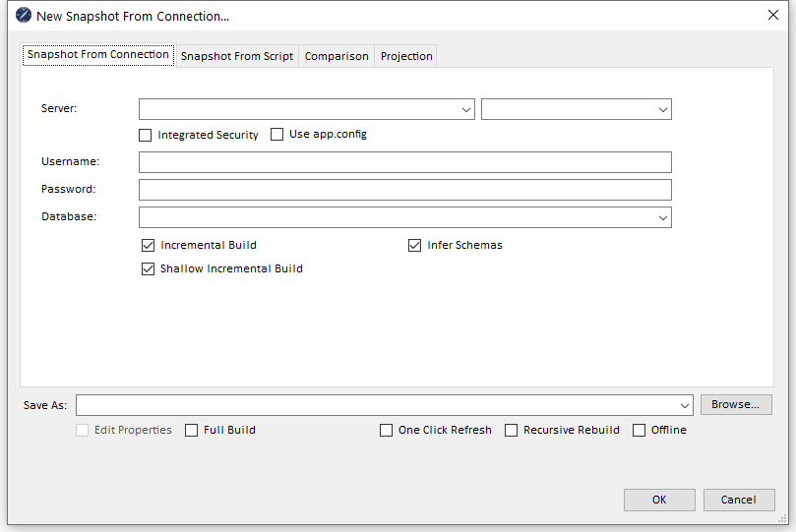Screen dimensions: 796x532
Task: Uncheck the Incremental Build checkbox
Action: point(149,245)
